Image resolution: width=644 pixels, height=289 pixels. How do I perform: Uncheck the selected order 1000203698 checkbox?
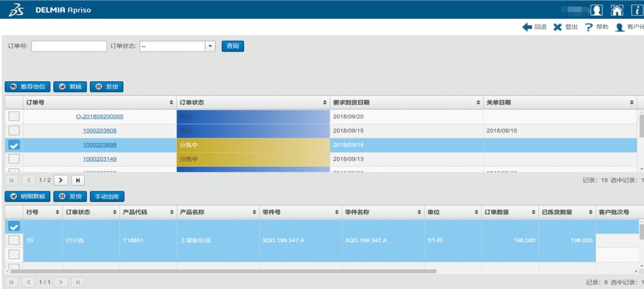[x=14, y=145]
